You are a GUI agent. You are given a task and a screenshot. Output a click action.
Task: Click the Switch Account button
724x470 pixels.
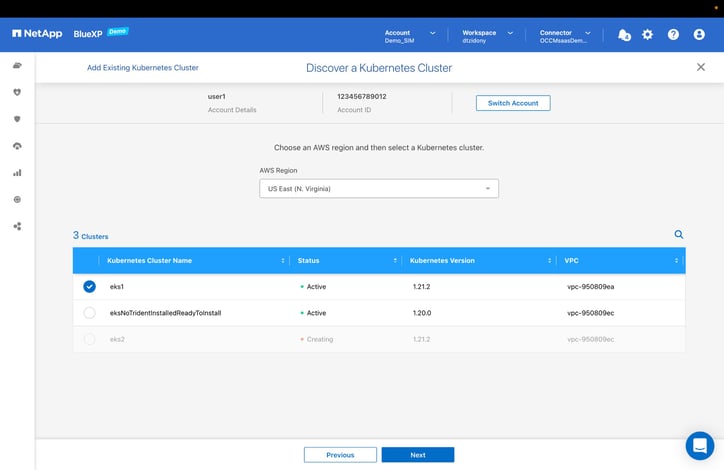[512, 103]
